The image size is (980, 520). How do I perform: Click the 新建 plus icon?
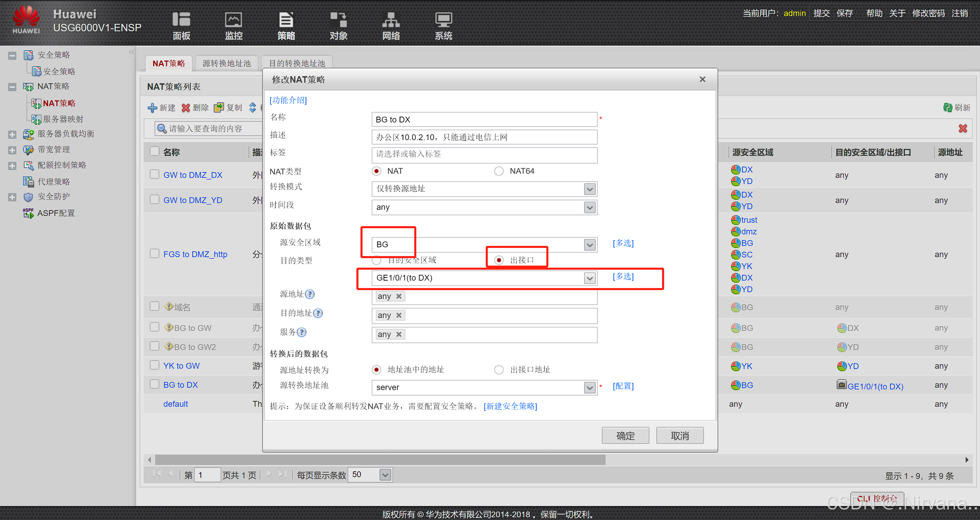152,108
